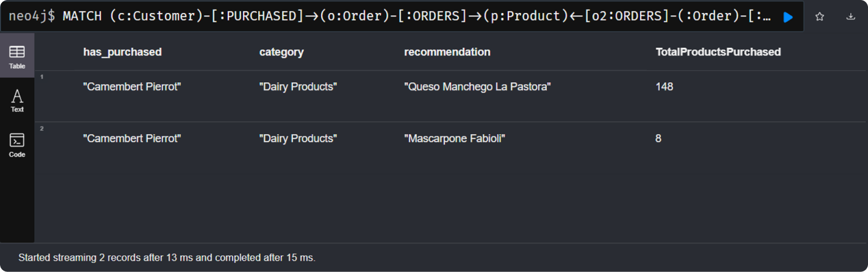Switch to Text view
The width and height of the screenshot is (868, 272).
click(x=17, y=100)
